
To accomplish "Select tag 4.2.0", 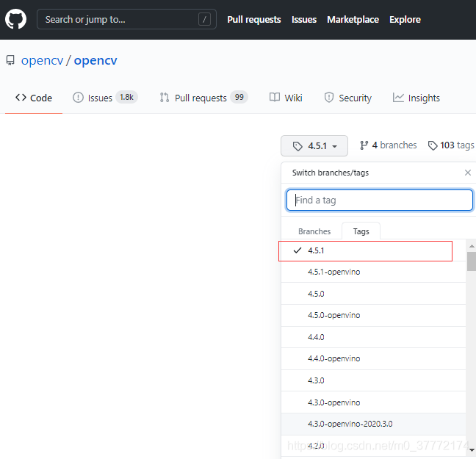I will click(373, 446).
